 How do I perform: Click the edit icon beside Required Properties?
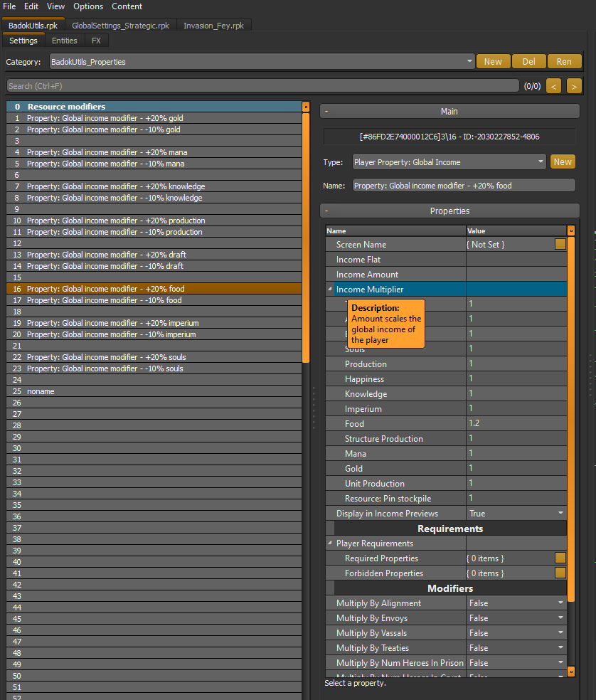pyautogui.click(x=560, y=558)
